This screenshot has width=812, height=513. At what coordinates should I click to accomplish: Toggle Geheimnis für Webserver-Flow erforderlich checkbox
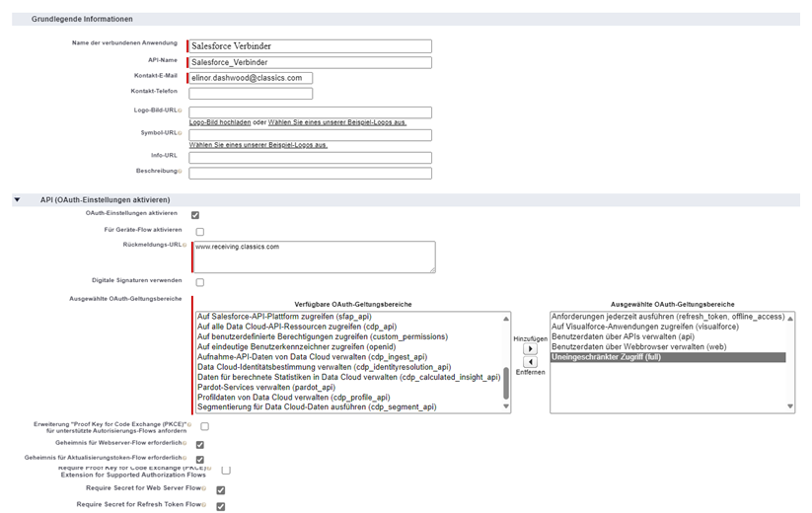pyautogui.click(x=200, y=445)
